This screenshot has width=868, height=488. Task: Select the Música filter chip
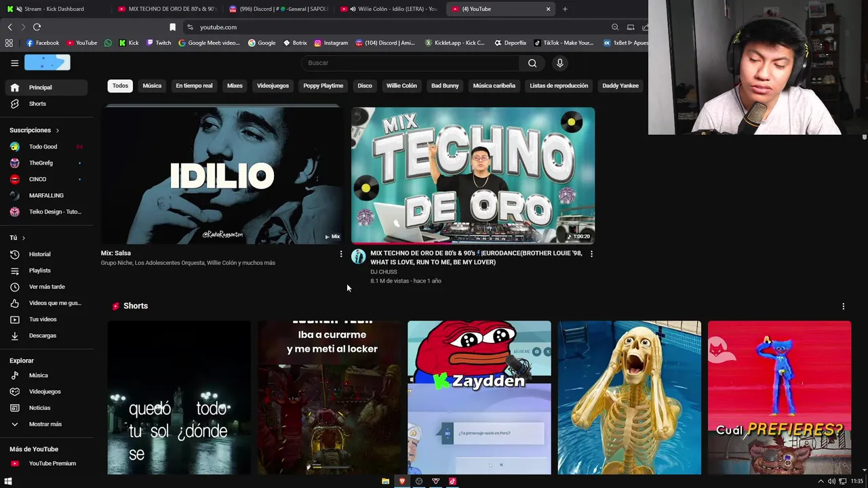point(152,86)
